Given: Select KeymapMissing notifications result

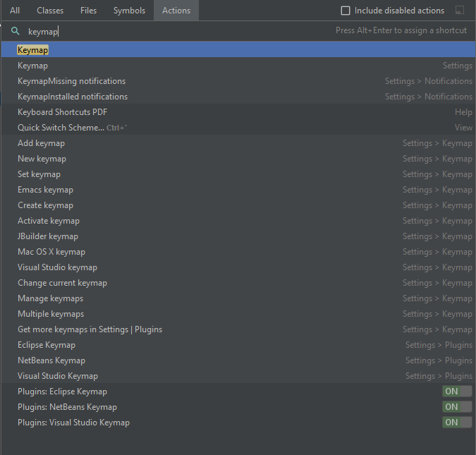Looking at the screenshot, I should tap(238, 81).
